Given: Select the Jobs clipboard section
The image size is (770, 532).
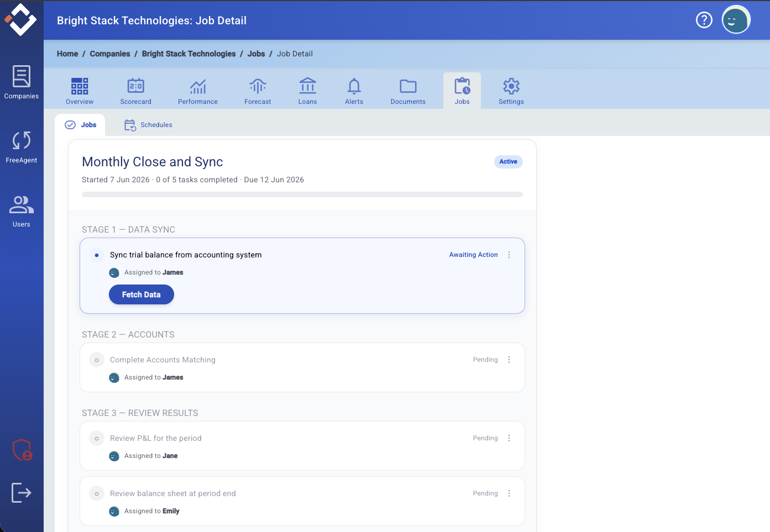Looking at the screenshot, I should coord(462,91).
